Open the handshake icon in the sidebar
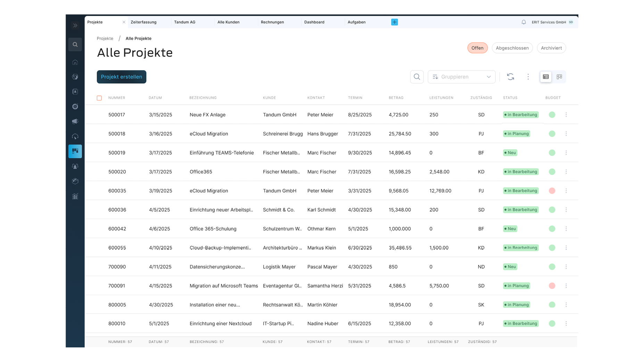Viewport: 644px width, 362px height. (x=75, y=77)
